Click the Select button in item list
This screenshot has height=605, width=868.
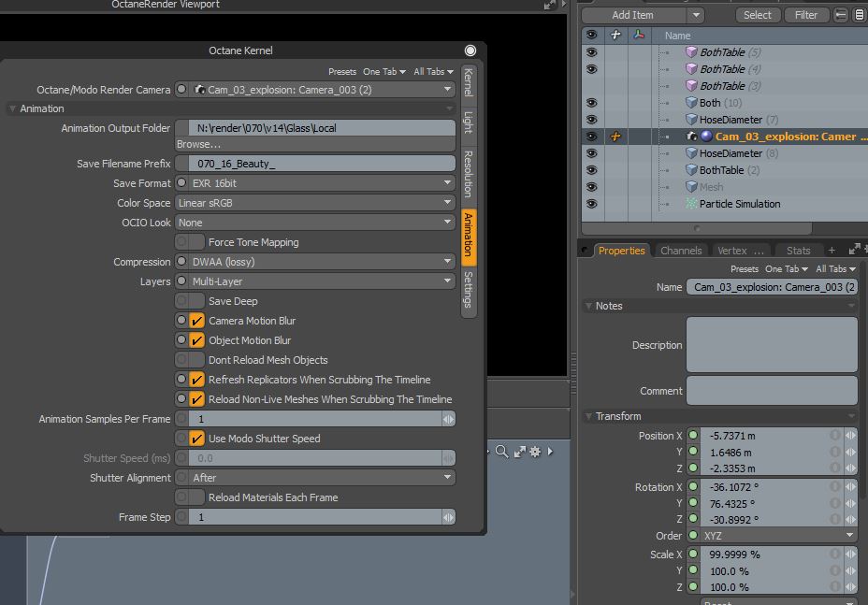pyautogui.click(x=758, y=15)
